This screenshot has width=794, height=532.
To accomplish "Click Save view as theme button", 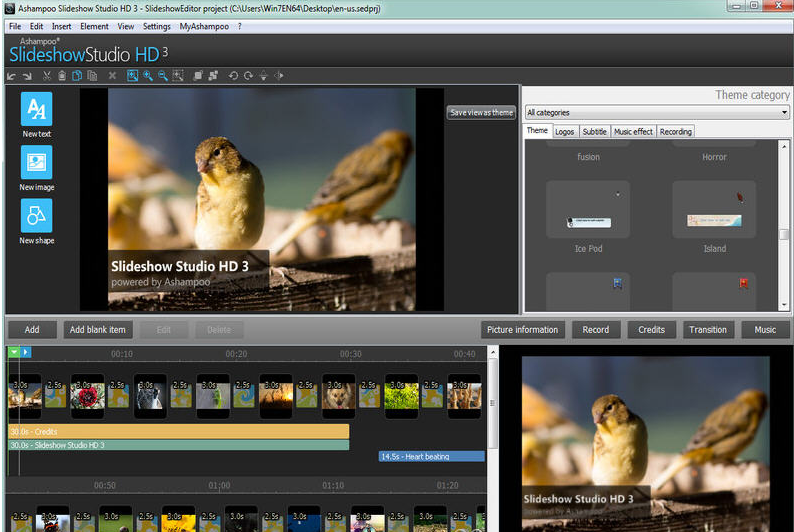I will click(x=481, y=112).
